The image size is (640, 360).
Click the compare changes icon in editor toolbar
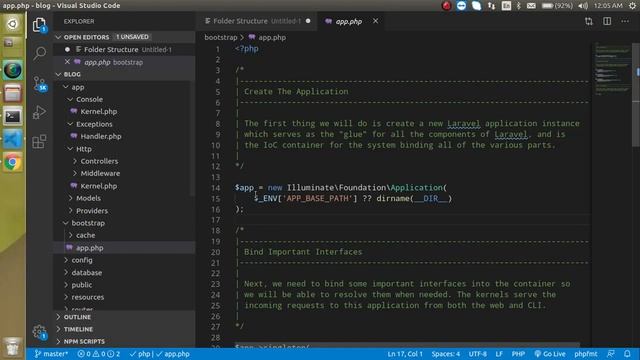tap(589, 21)
